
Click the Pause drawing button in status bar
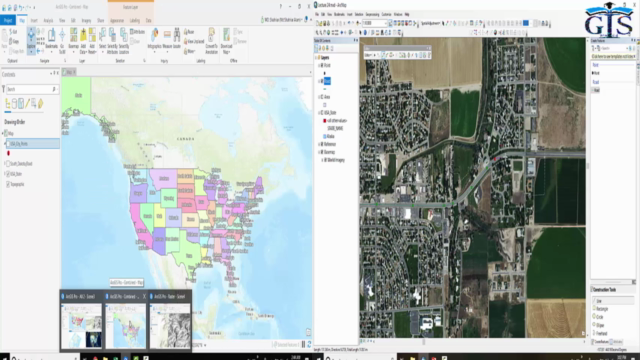pyautogui.click(x=303, y=344)
